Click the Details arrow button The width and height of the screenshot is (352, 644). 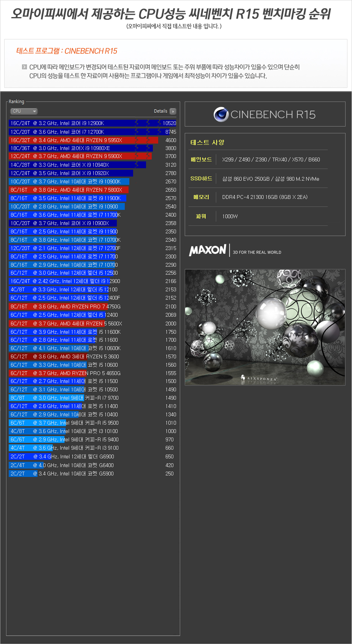(x=173, y=111)
